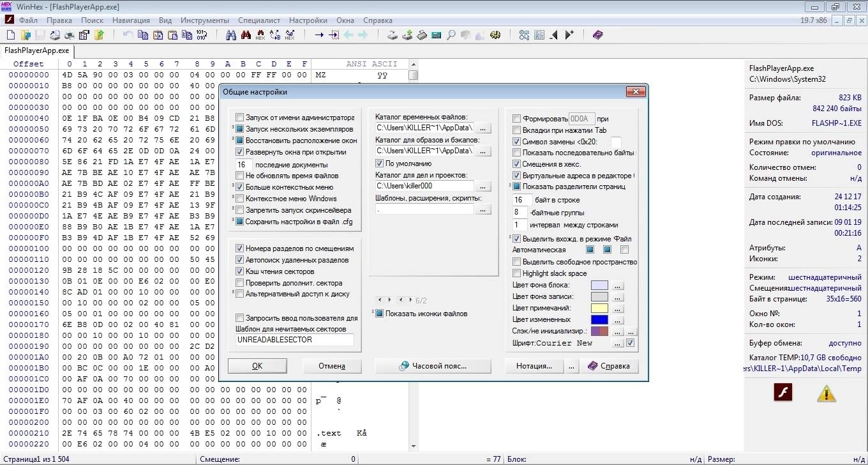Click the black right triangle plus icon

tap(569, 35)
